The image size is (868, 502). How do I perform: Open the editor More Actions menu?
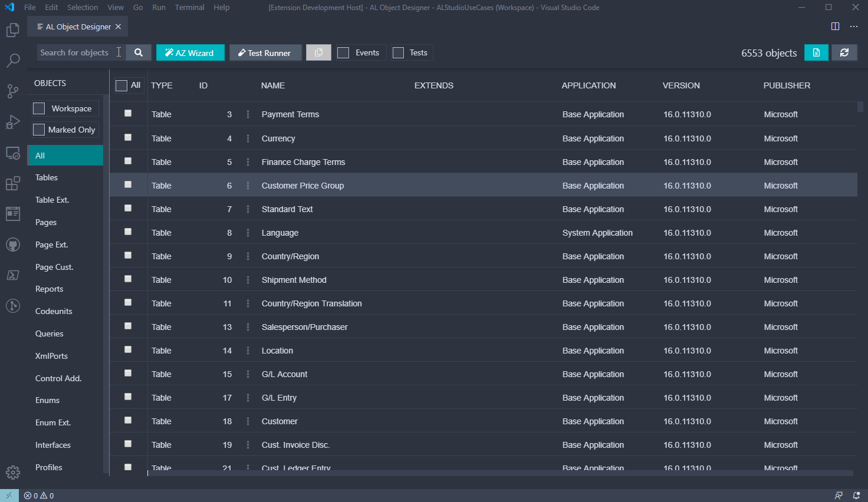(854, 27)
